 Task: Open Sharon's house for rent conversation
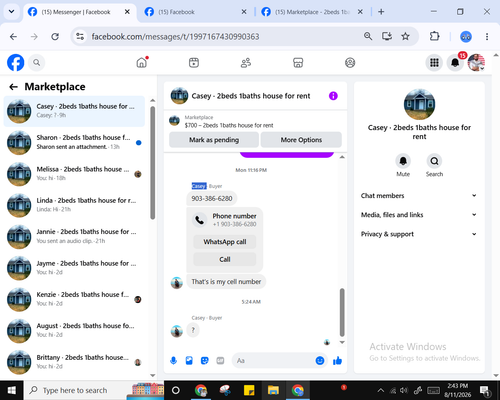click(x=74, y=142)
